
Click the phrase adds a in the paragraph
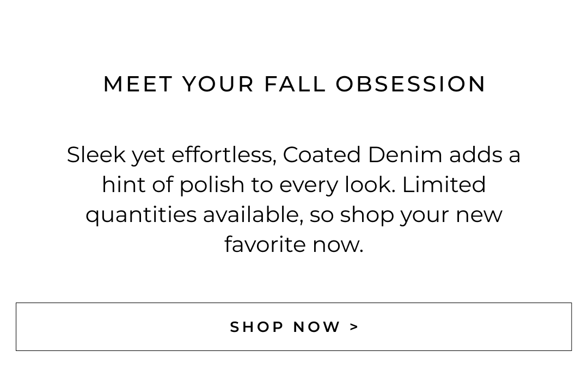pos(485,155)
